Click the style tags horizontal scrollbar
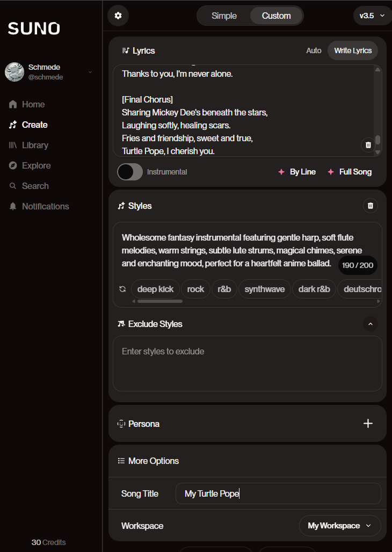This screenshot has height=552, width=392. point(160,301)
